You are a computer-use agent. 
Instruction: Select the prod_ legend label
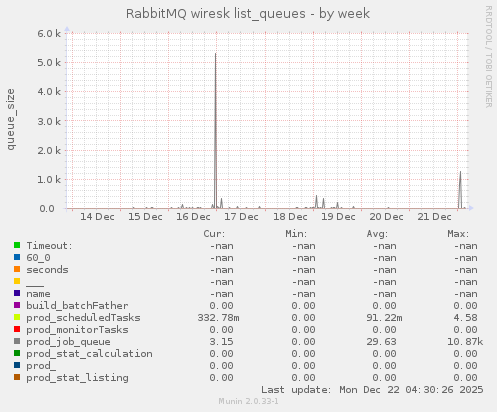[x=41, y=366]
